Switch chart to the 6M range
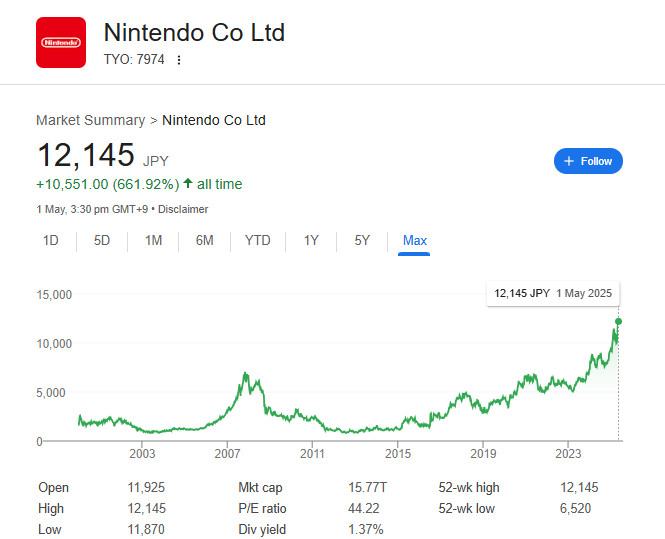The height and width of the screenshot is (539, 665). (204, 240)
